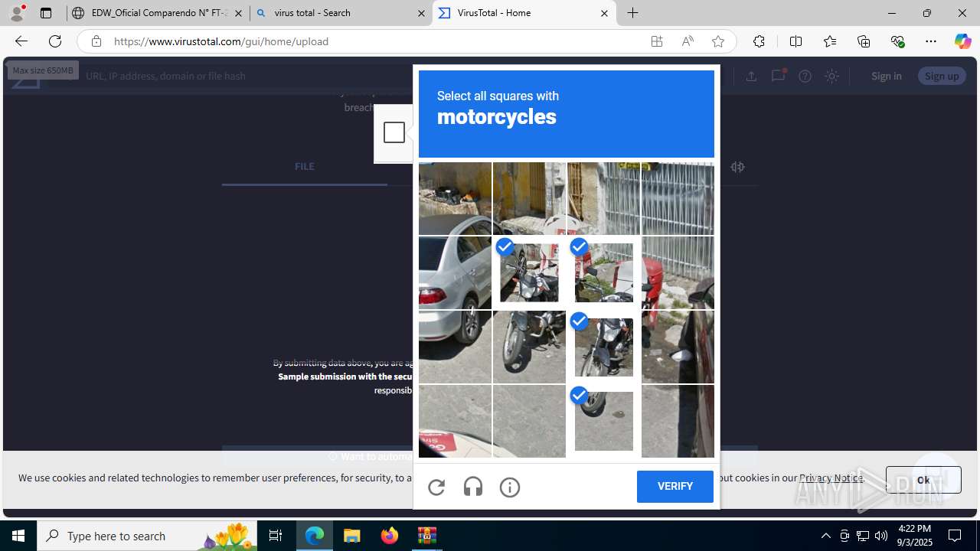Open Collections icon
This screenshot has height=551, width=980.
point(864,41)
